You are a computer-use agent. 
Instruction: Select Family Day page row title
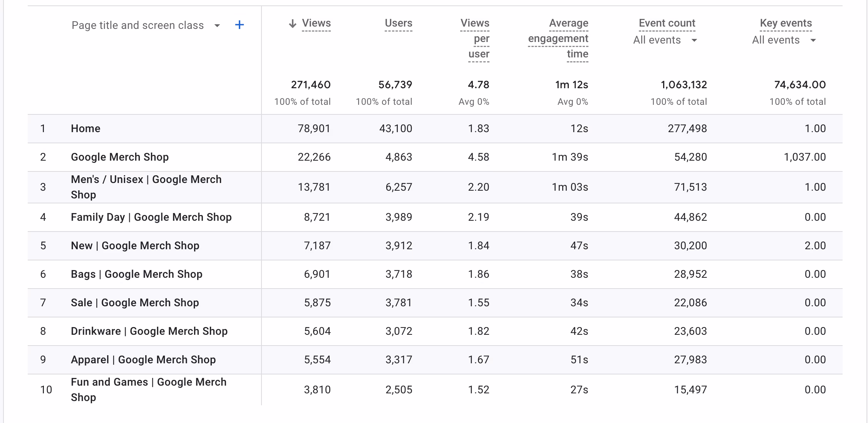[151, 217]
